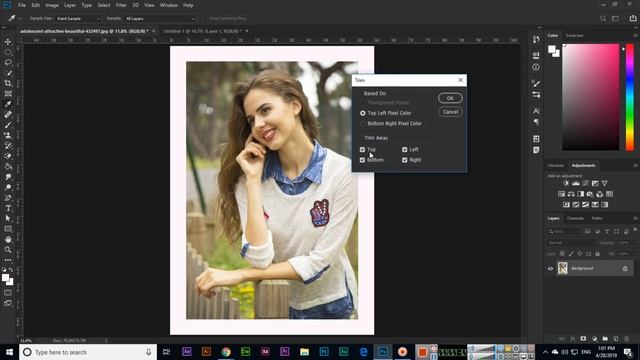Select the Clone Stamp tool
Image resolution: width=640 pixels, height=360 pixels.
pos(8,135)
